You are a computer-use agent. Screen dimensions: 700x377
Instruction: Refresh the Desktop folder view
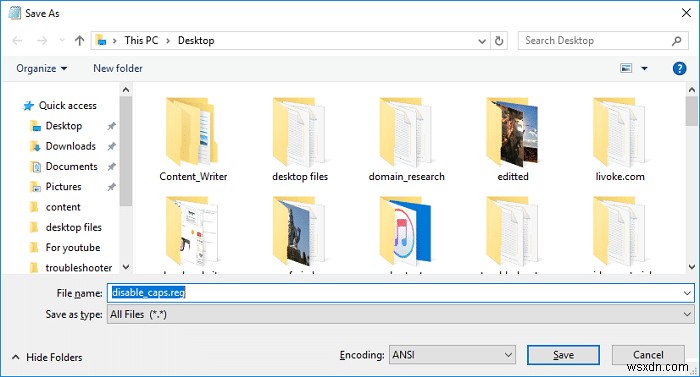click(499, 41)
